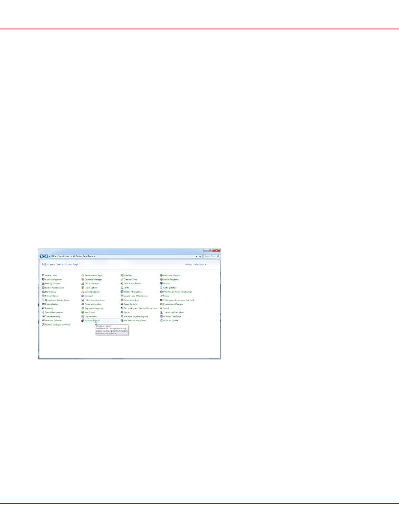Click the Forward navigation button

(x=46, y=256)
